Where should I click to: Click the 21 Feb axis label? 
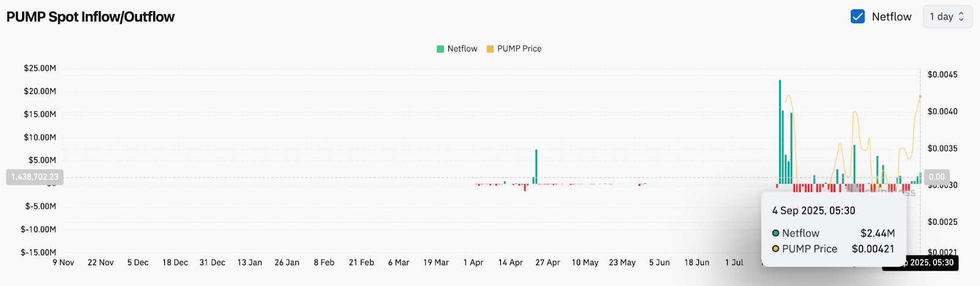coord(361,262)
